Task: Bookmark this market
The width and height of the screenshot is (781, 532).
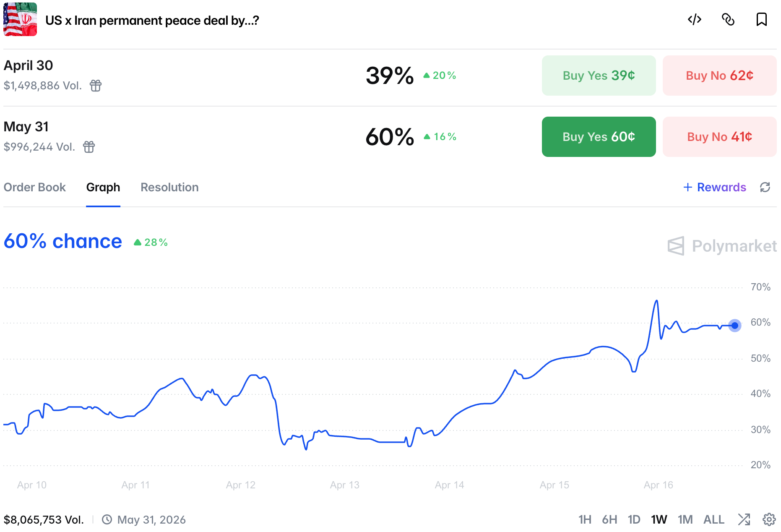Action: click(x=761, y=20)
